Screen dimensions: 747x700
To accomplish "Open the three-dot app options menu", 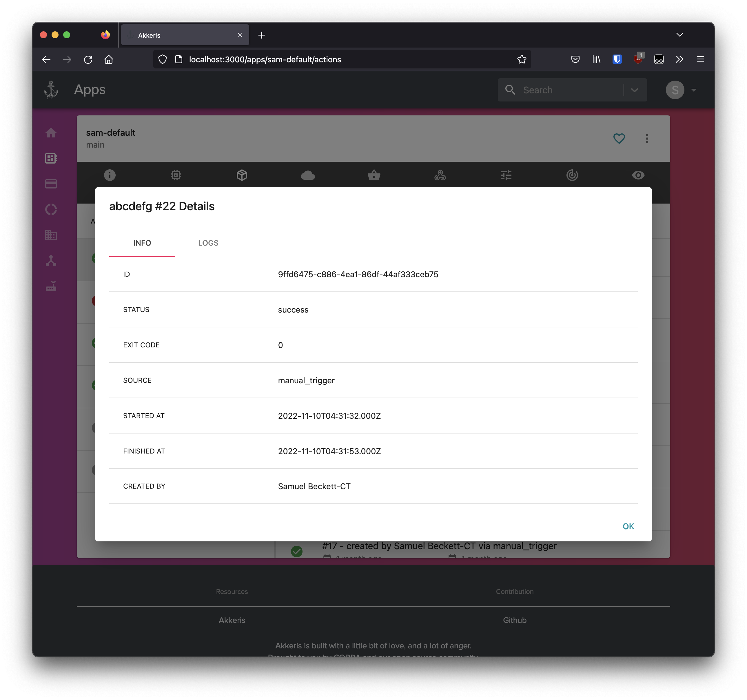I will click(647, 139).
